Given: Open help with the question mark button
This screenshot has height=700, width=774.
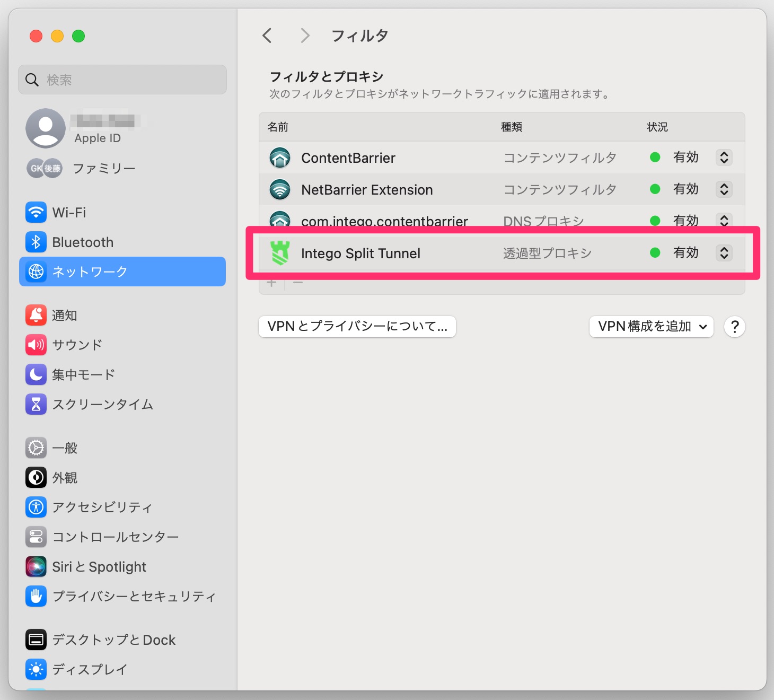Looking at the screenshot, I should [x=735, y=327].
